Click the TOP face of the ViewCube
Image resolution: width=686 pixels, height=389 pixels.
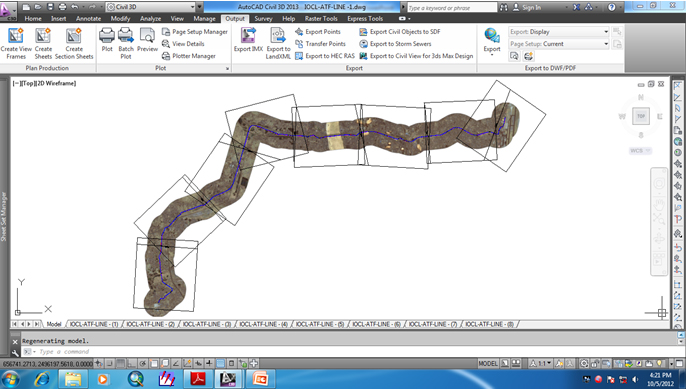coord(641,116)
